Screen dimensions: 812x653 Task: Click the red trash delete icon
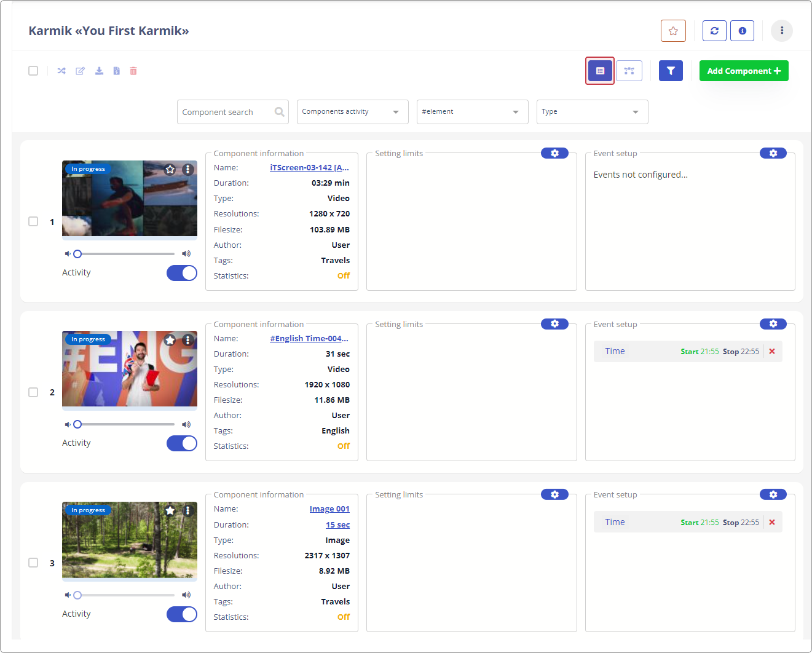(133, 71)
